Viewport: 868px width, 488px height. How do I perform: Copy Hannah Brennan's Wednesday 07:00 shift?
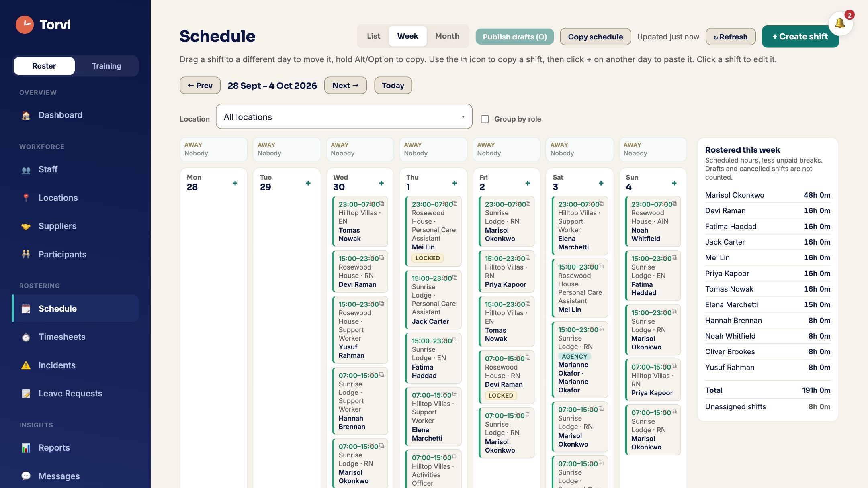click(x=382, y=375)
